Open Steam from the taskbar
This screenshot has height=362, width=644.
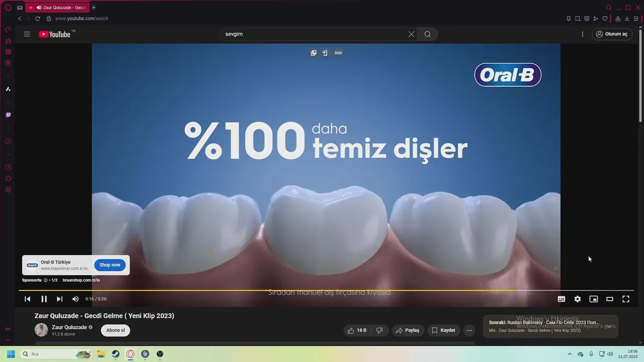coord(115,354)
